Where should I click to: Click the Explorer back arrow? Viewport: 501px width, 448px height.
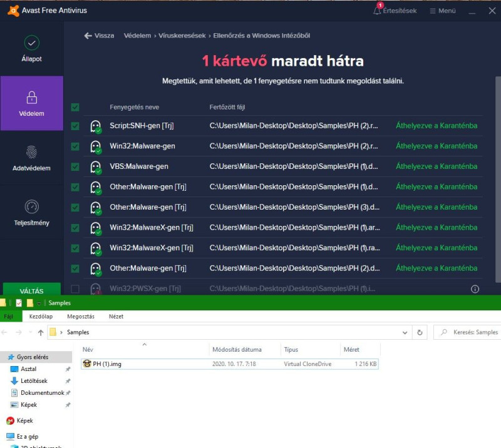pos(4,332)
